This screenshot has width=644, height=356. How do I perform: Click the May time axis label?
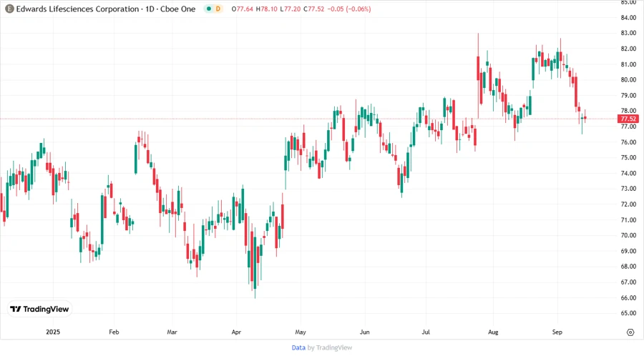coord(301,332)
